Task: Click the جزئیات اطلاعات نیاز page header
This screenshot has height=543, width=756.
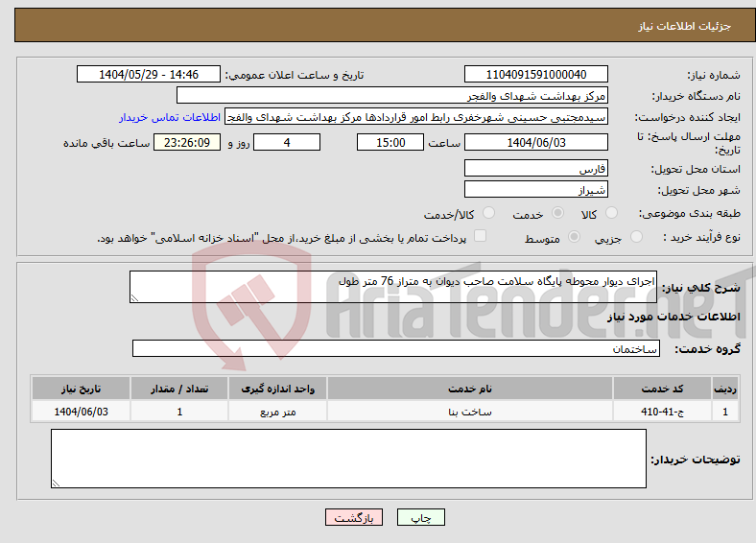Action: coord(685,26)
